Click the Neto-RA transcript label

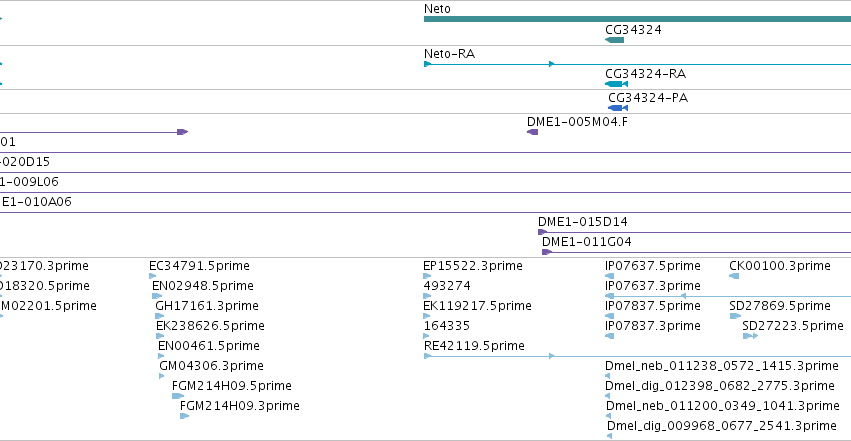coord(449,54)
